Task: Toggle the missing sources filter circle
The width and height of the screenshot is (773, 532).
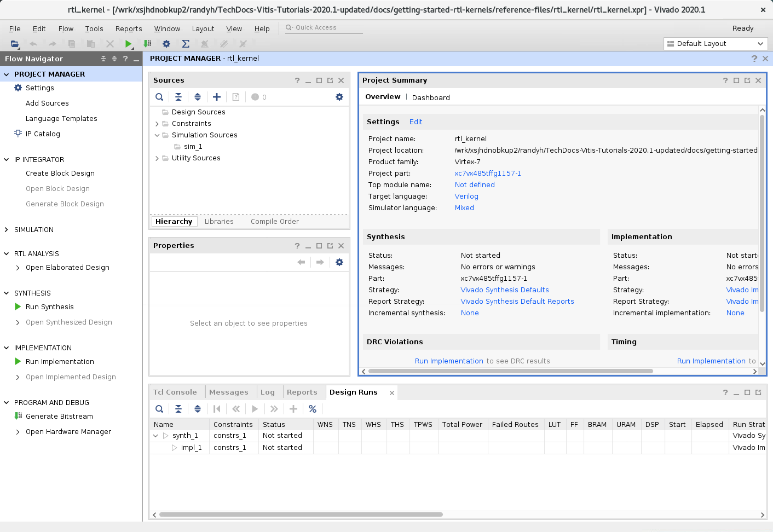Action: point(255,97)
